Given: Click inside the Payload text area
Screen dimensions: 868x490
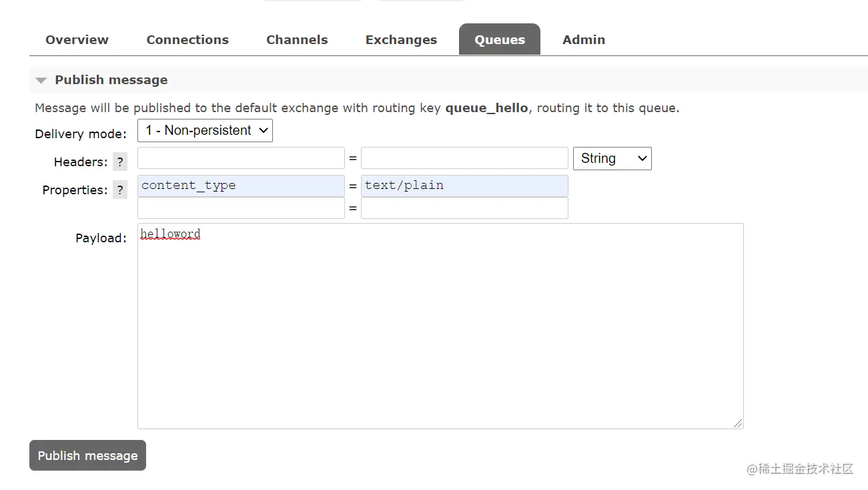Looking at the screenshot, I should (x=440, y=327).
